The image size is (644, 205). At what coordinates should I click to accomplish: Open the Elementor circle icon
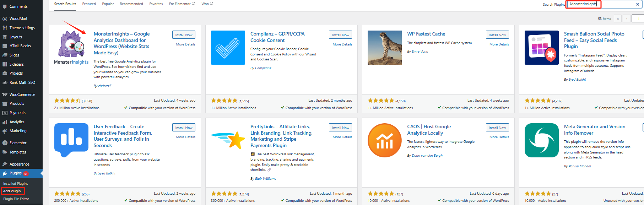[5, 143]
